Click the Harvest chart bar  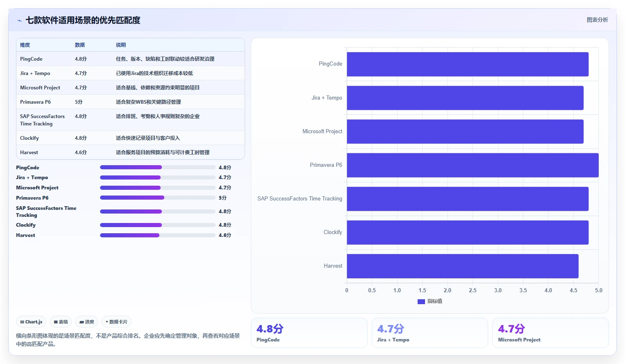pos(463,266)
